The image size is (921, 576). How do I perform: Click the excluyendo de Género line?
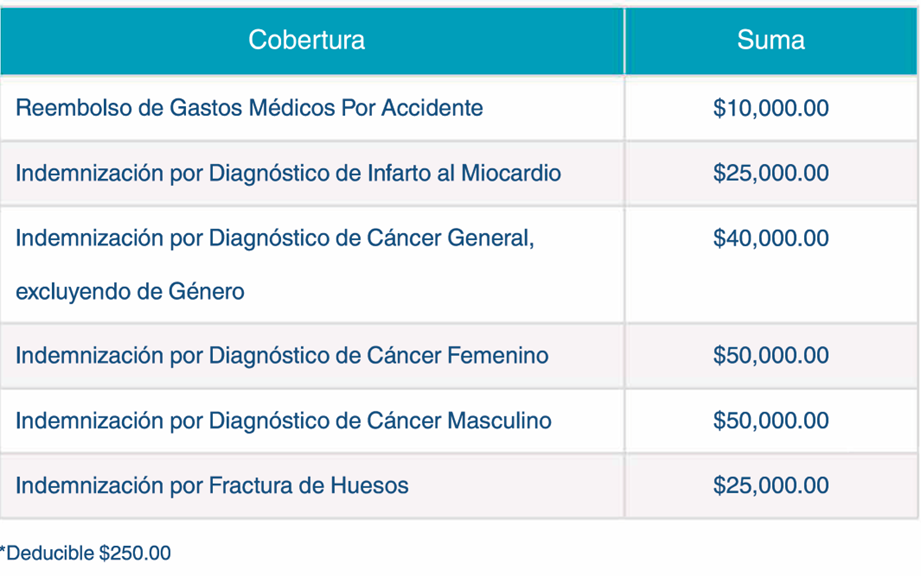(129, 292)
